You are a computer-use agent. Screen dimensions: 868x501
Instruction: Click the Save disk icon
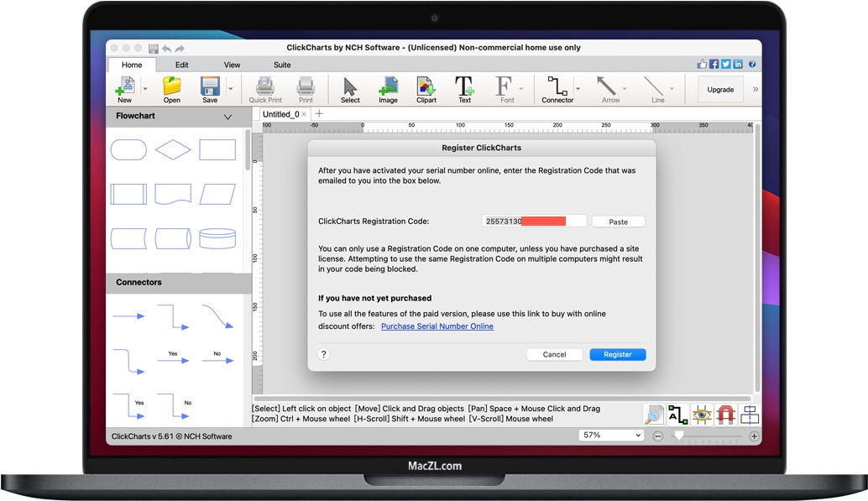click(209, 86)
